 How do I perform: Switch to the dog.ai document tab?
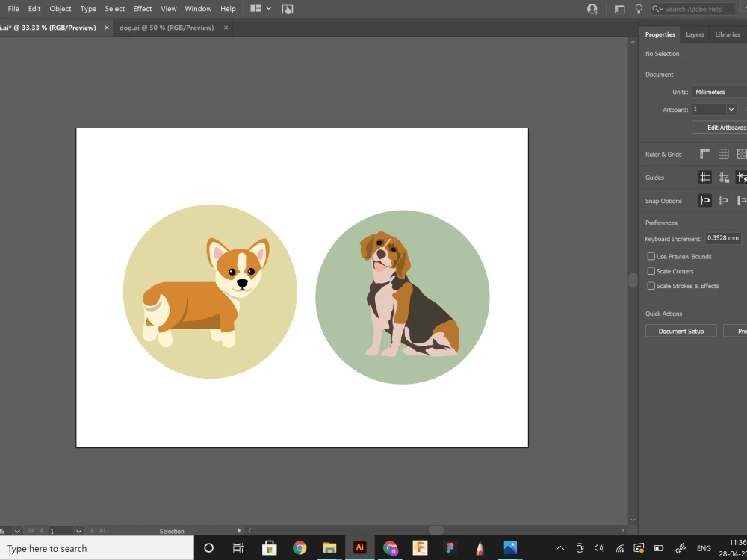167,28
